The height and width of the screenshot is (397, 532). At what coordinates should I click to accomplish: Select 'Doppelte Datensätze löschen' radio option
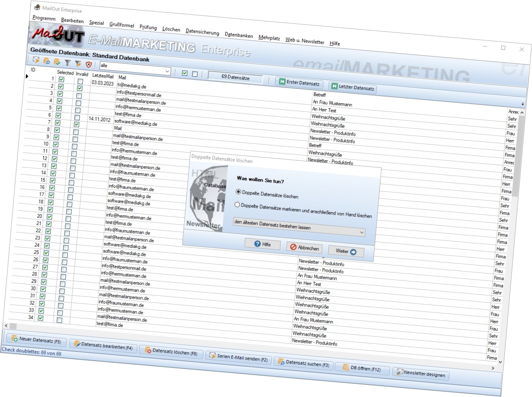tap(239, 192)
